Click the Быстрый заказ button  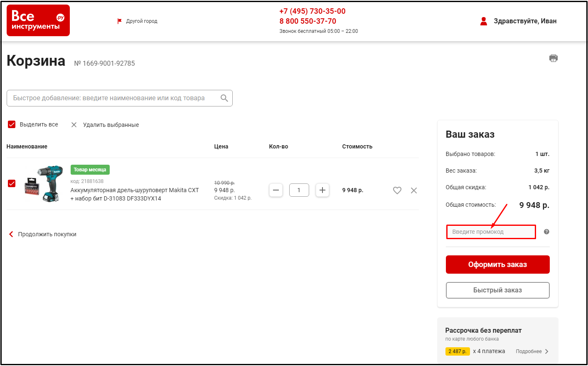click(498, 290)
